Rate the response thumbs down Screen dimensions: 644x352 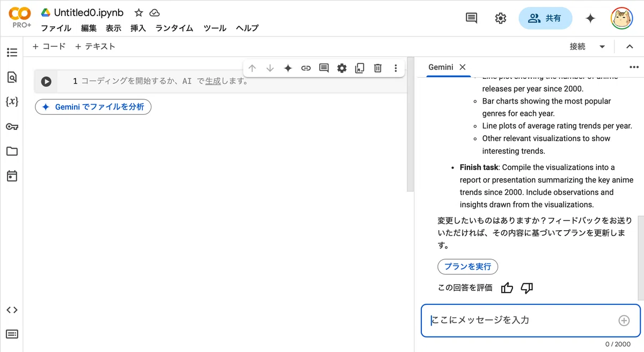pyautogui.click(x=527, y=288)
